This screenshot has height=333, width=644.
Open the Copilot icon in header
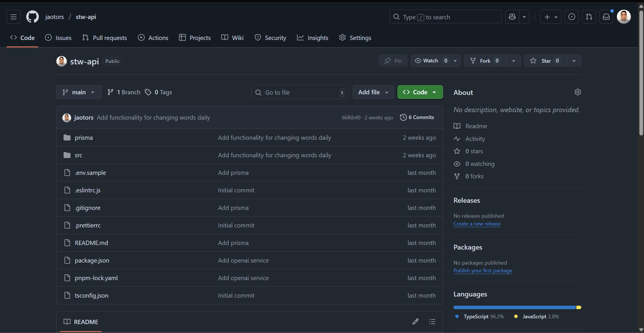(x=512, y=17)
